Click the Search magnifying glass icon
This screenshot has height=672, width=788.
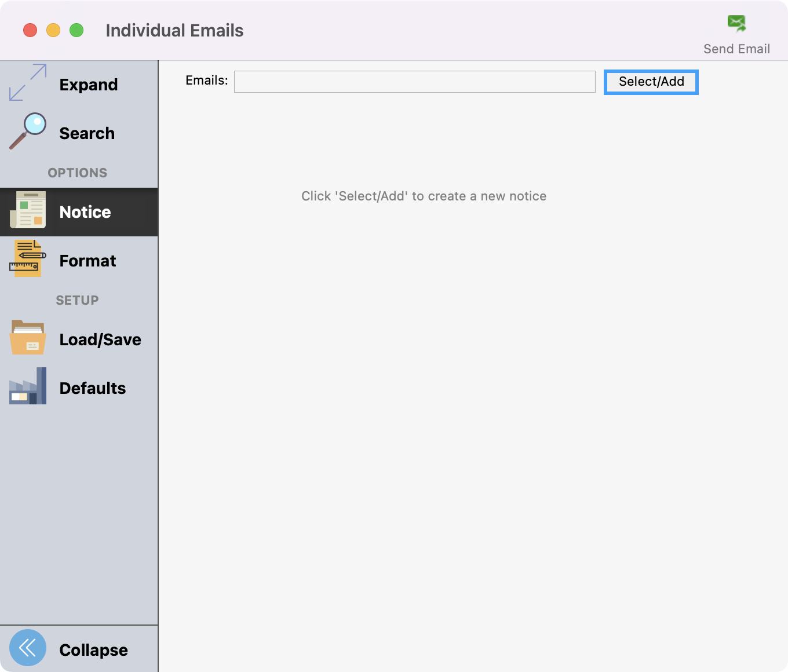click(28, 132)
